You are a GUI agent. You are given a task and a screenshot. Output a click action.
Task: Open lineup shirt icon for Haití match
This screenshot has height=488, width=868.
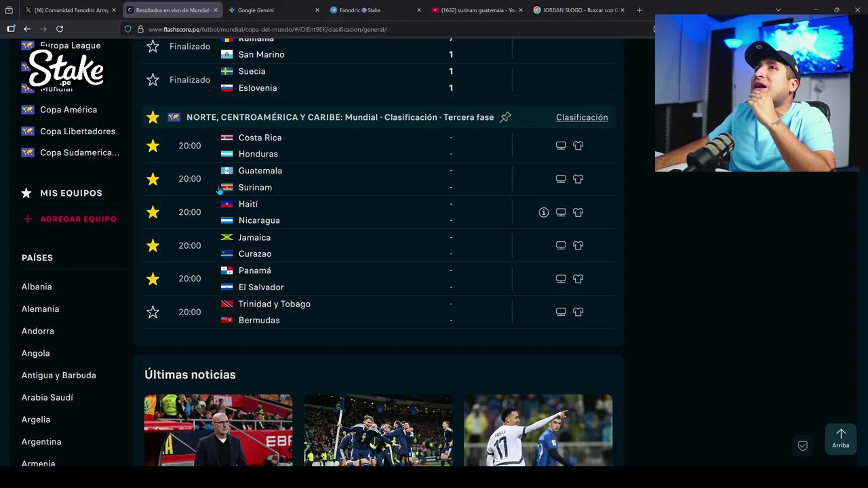click(578, 212)
